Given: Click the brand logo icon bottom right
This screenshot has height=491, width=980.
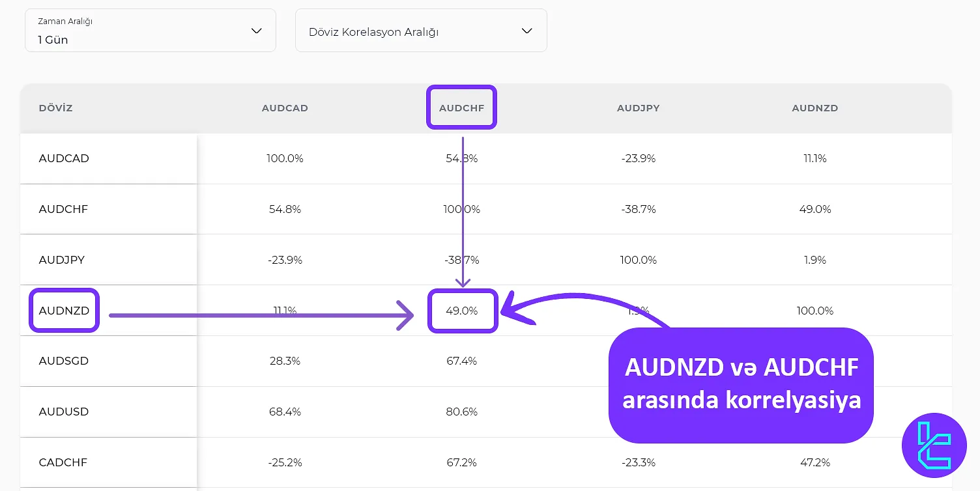Looking at the screenshot, I should point(934,446).
